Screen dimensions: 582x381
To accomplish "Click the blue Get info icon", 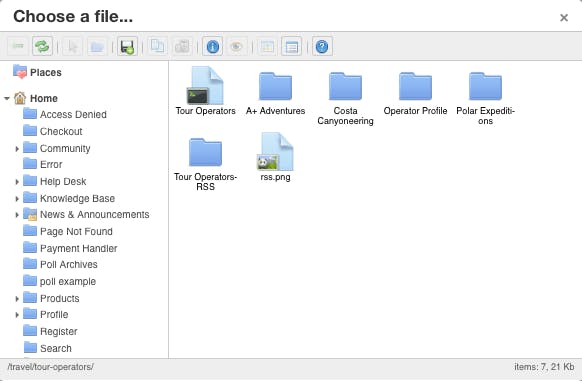I will [212, 46].
